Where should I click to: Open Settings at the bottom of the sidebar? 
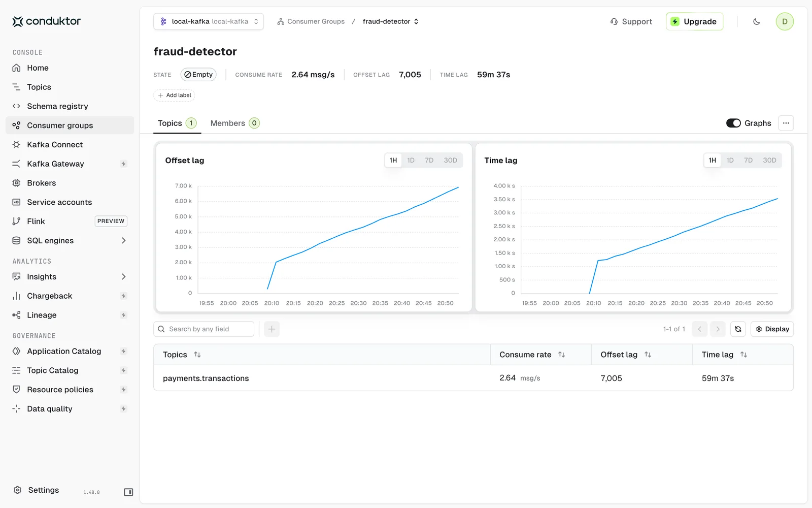pos(36,490)
